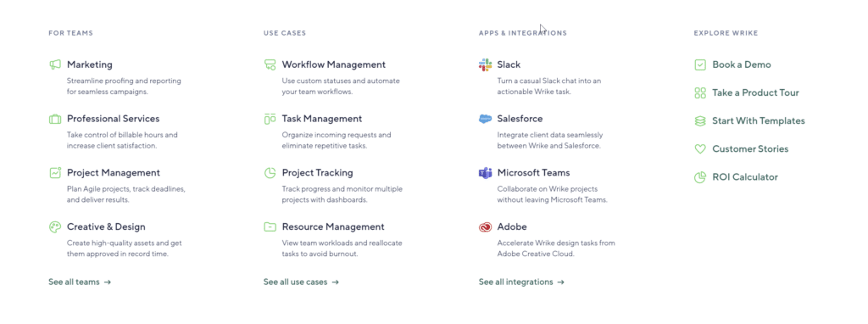868x324 pixels.
Task: Click the APPS & INTEGRATIONS heading
Action: point(522,33)
